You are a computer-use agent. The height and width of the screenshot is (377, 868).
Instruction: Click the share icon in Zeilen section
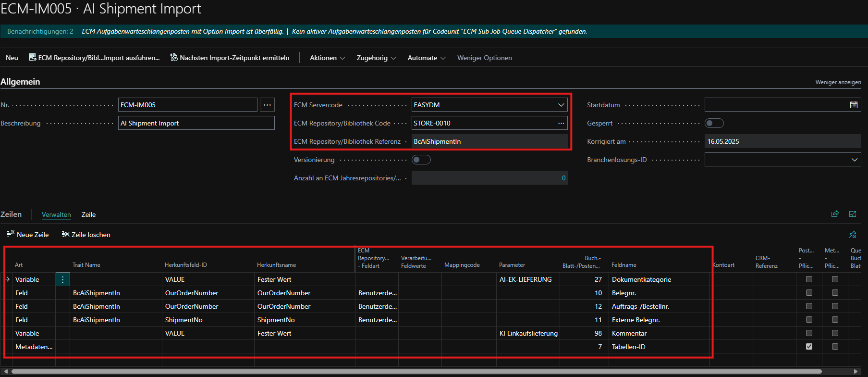835,214
